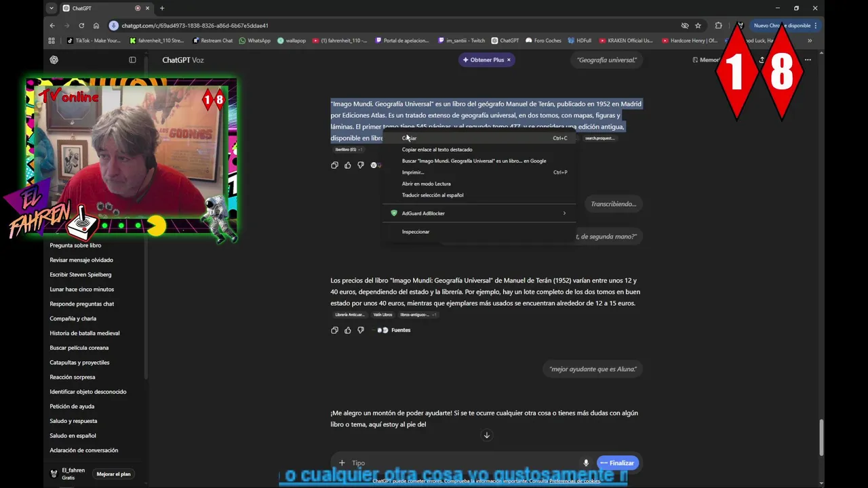
Task: Open the ChatGPT logo home icon
Action: click(x=54, y=60)
